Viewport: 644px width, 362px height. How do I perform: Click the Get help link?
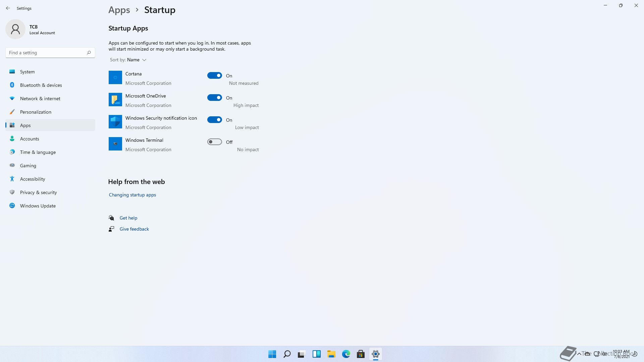click(128, 218)
